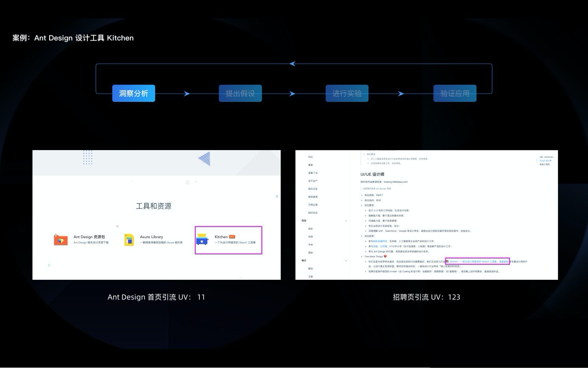588x368 pixels.
Task: Open the Kitchen Sketch 工具集 link in recruiting text
Action: click(x=473, y=262)
